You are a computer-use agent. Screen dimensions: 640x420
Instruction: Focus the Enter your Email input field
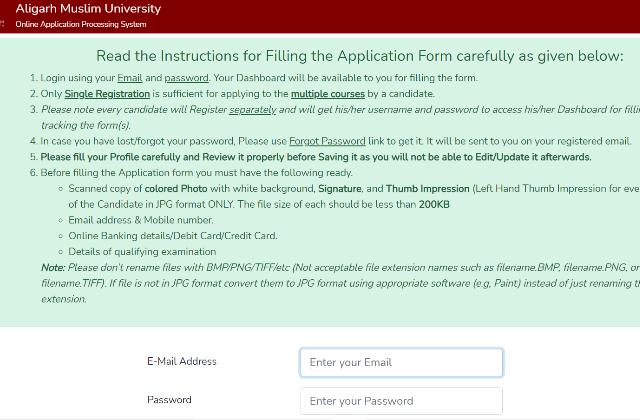tap(401, 362)
